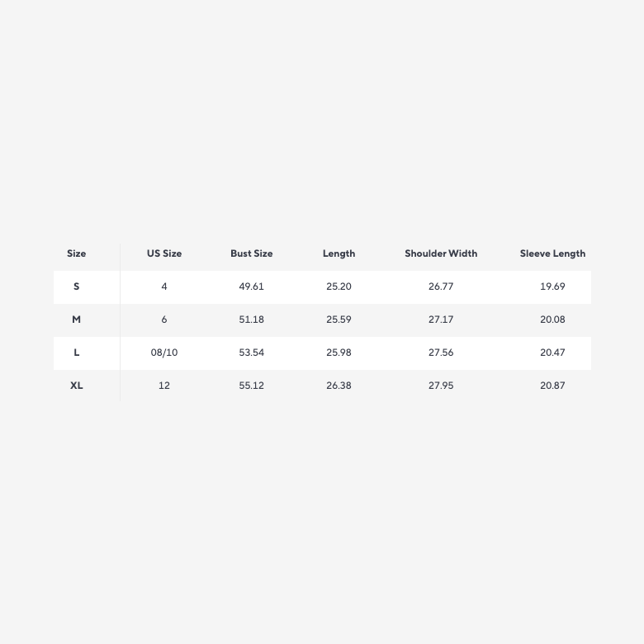
Task: Click sleeve length value 19.69
Action: tap(552, 286)
